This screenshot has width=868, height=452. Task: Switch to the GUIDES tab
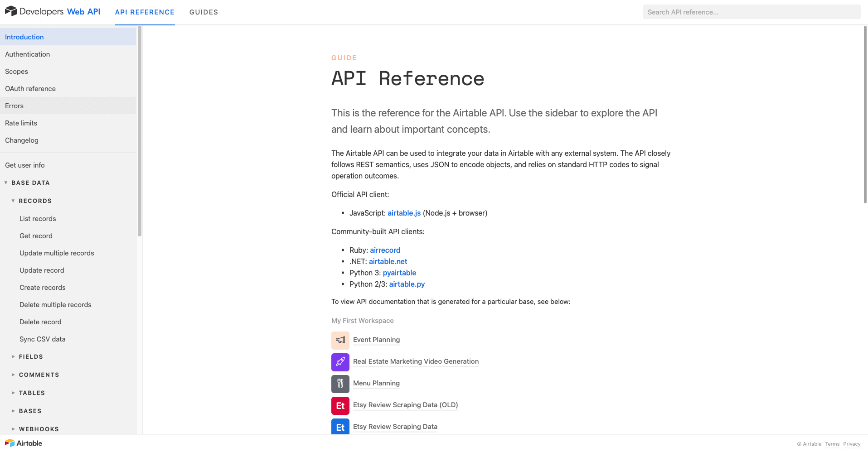coord(204,12)
